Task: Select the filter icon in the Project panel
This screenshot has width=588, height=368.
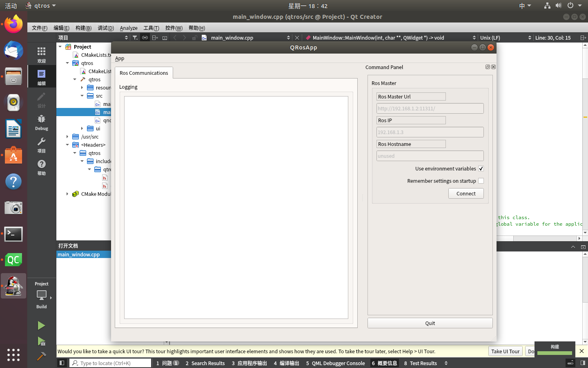Action: [135, 37]
